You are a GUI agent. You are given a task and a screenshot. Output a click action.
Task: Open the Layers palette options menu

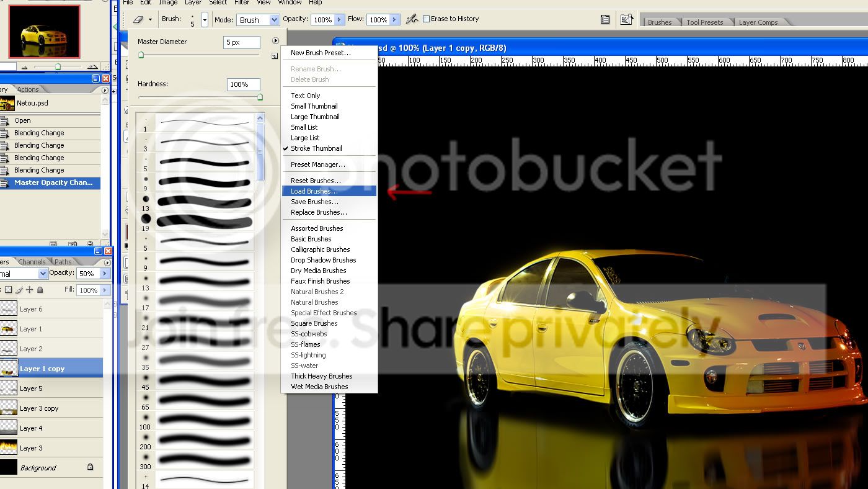pyautogui.click(x=108, y=262)
